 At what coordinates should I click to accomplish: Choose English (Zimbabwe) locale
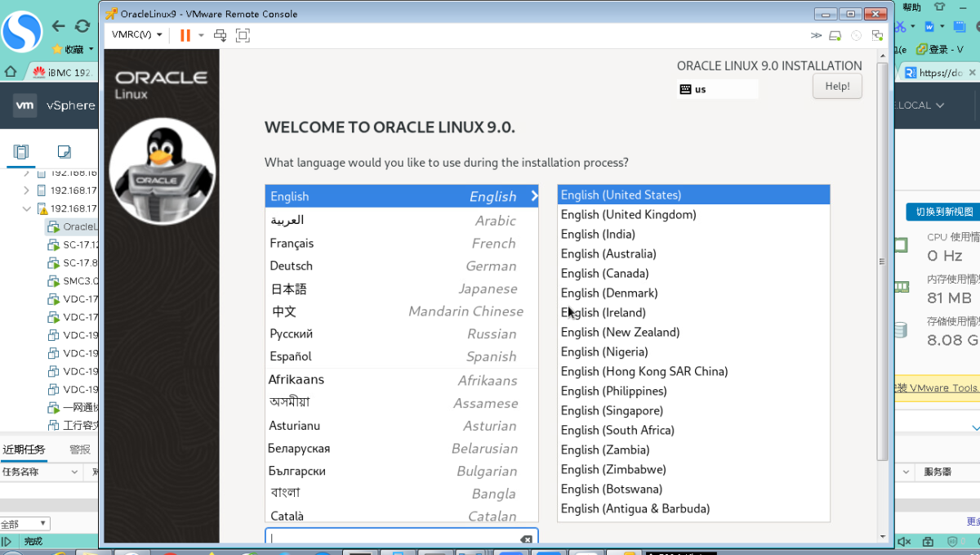coord(693,469)
